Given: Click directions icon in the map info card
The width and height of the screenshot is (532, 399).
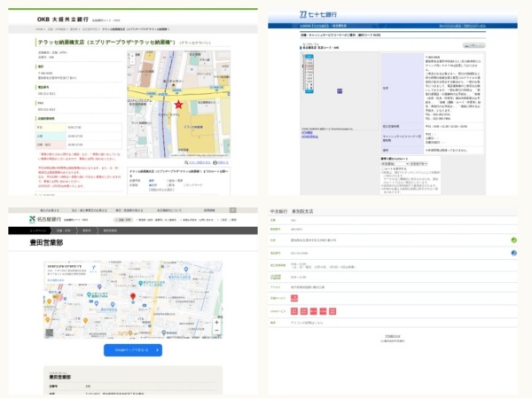Looking at the screenshot, I should click(x=93, y=269).
